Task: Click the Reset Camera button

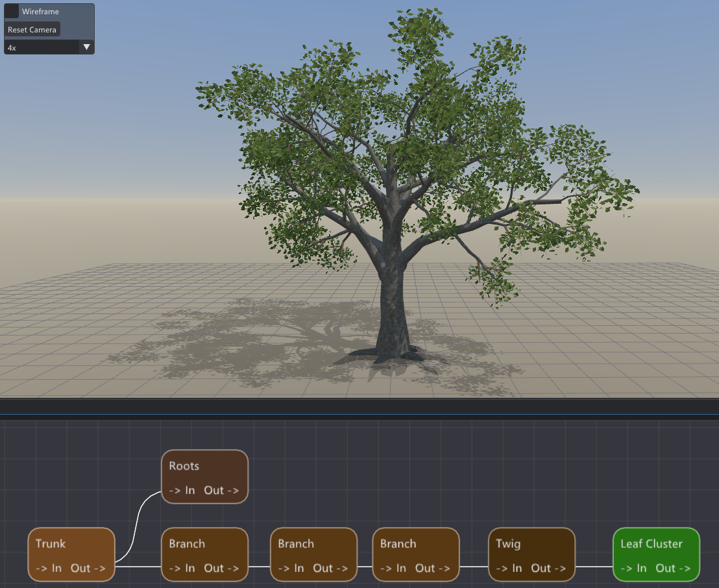Action: pyautogui.click(x=32, y=29)
